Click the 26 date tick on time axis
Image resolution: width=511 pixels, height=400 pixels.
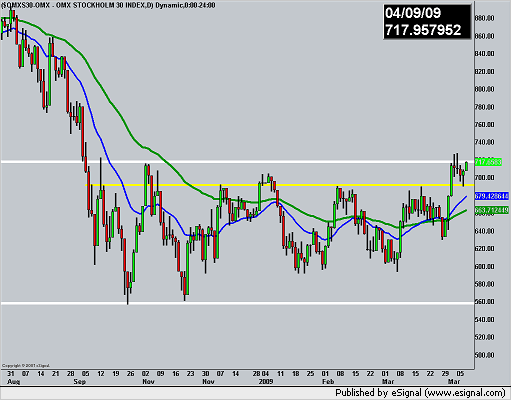tap(130, 374)
